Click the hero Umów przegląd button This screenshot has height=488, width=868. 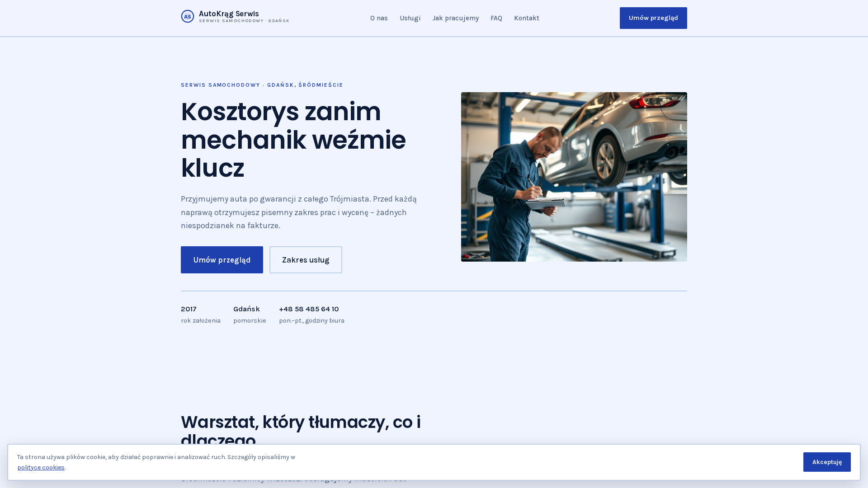pos(222,260)
